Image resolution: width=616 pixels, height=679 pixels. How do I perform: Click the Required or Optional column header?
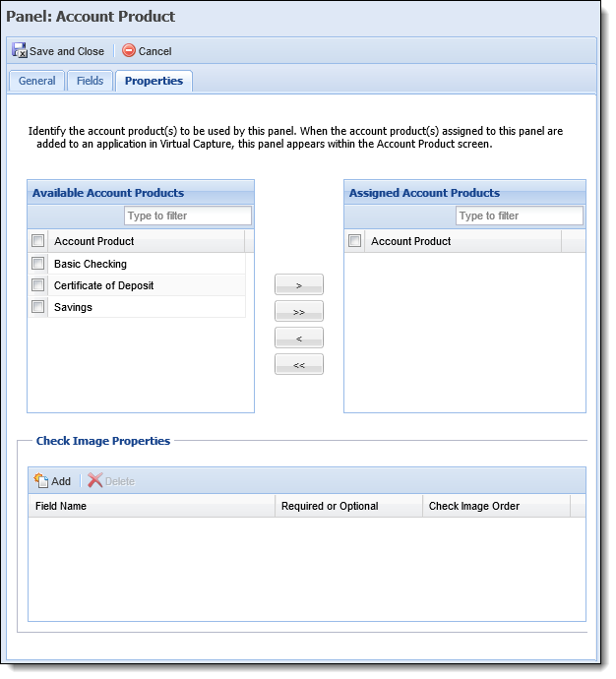click(349, 506)
